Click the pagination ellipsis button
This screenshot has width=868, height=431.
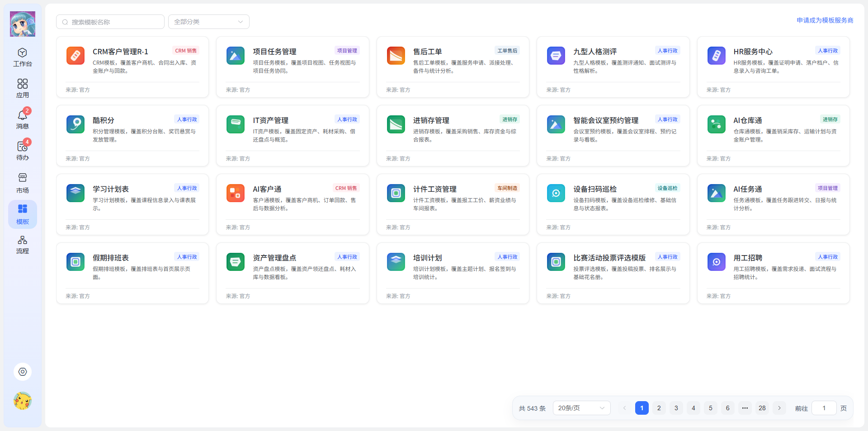coord(745,408)
